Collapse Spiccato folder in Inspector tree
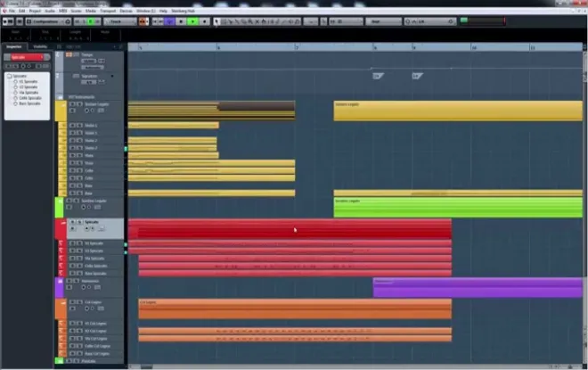The height and width of the screenshot is (370, 588). [10, 76]
